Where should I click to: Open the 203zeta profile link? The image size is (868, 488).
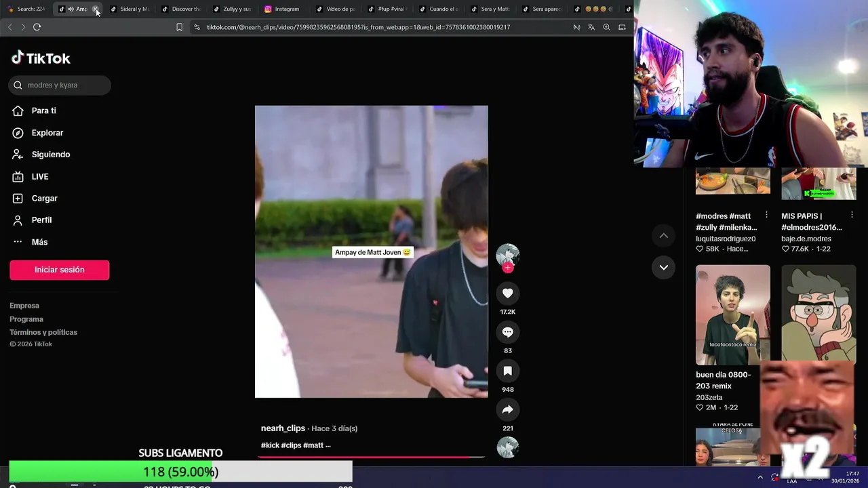709,397
